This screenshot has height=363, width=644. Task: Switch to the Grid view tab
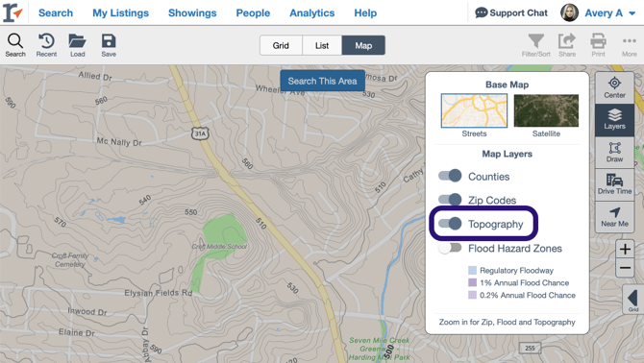point(281,45)
